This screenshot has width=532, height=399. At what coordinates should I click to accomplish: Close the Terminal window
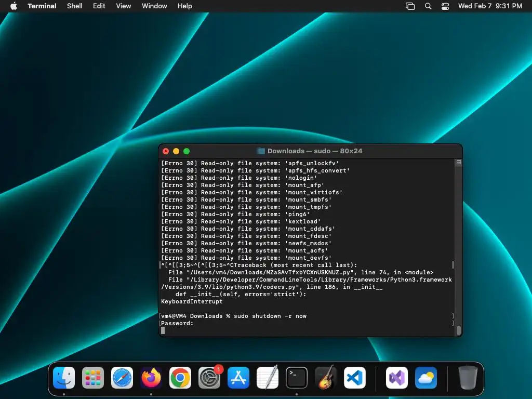[x=166, y=151]
